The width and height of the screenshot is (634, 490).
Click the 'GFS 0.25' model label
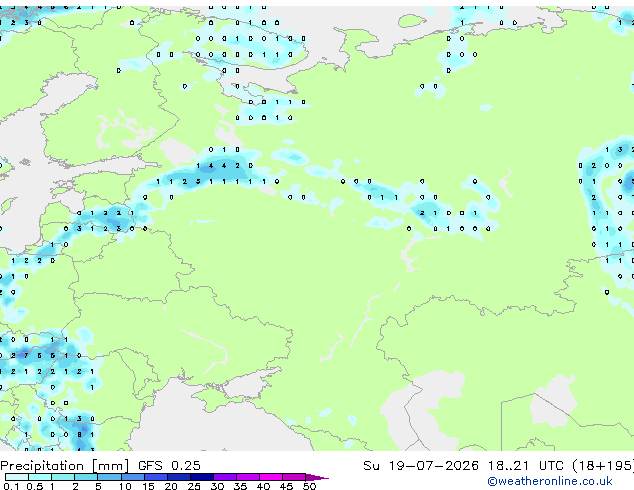tap(169, 466)
